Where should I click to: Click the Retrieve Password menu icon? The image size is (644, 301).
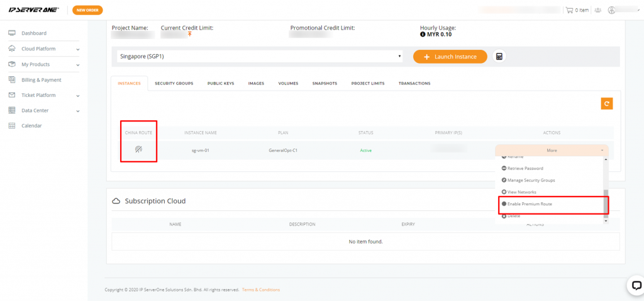point(504,168)
